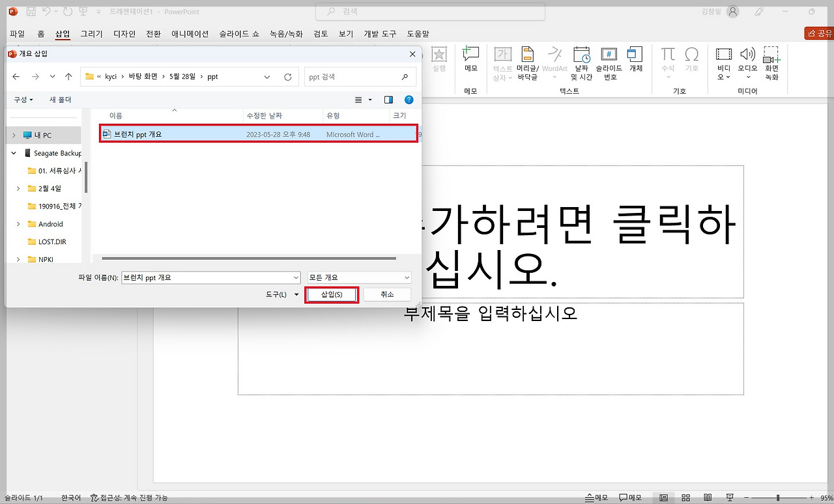Click Redo icon in quick access toolbar

[x=68, y=12]
